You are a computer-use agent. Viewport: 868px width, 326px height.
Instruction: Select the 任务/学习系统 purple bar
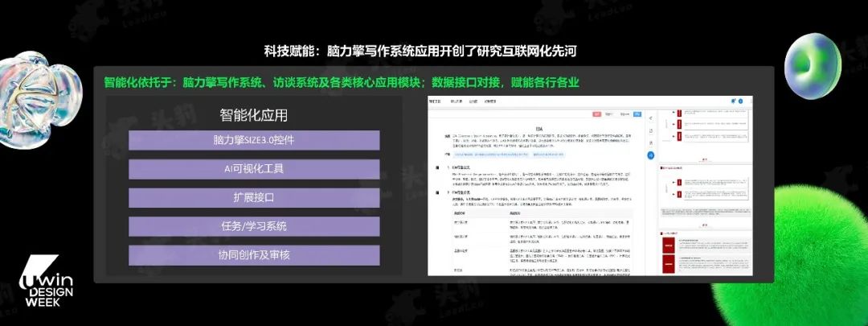click(254, 226)
